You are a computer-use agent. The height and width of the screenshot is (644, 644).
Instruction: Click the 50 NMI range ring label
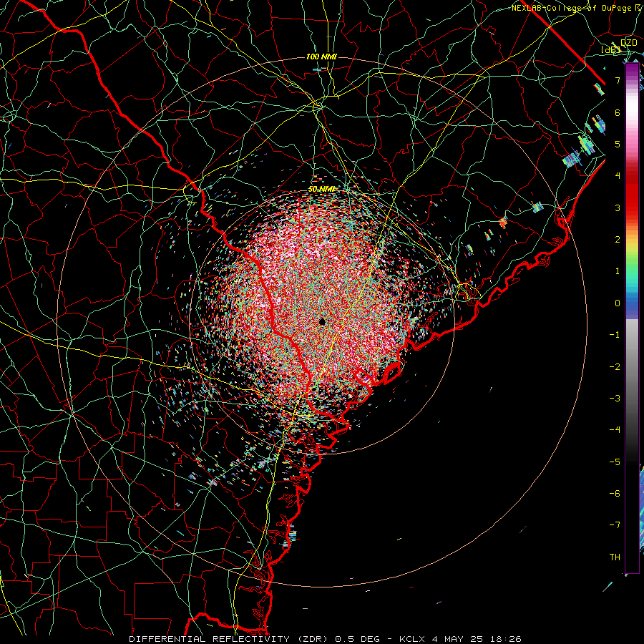[322, 190]
